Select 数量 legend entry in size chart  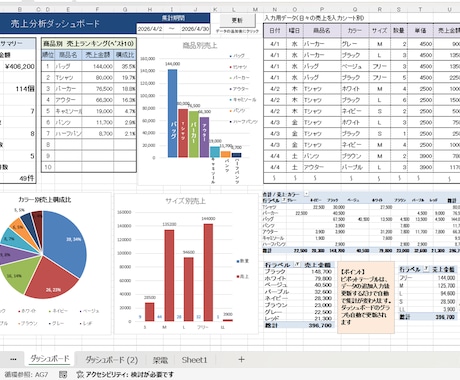click(243, 261)
